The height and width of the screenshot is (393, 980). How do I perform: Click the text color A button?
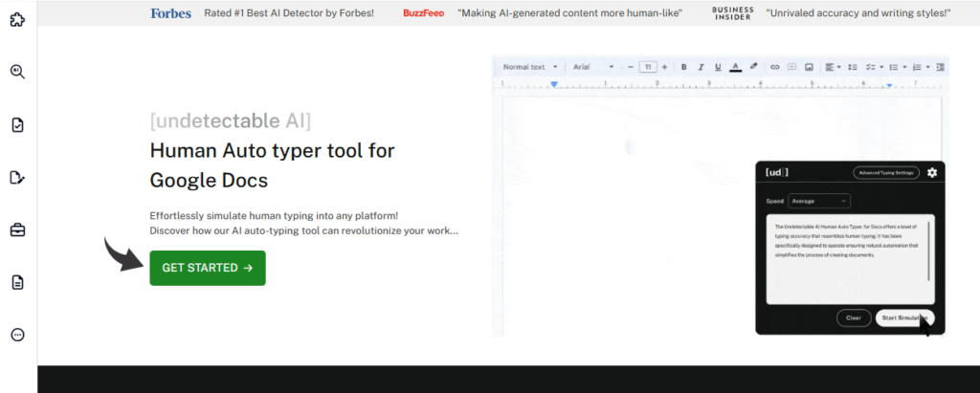[x=735, y=67]
